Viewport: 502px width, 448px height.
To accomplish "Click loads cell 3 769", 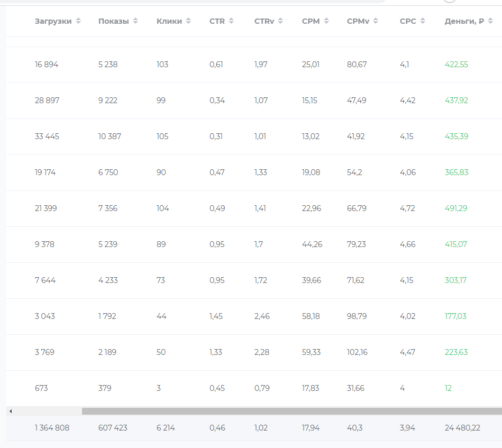I will [x=44, y=352].
